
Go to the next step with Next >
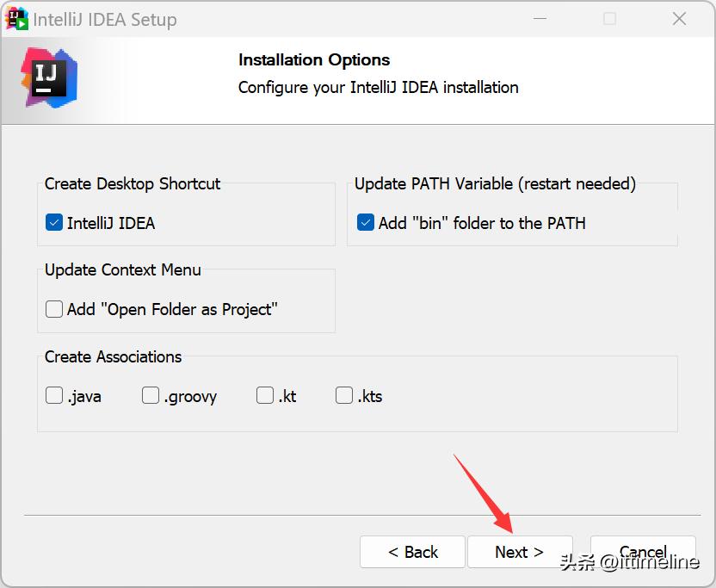pyautogui.click(x=520, y=552)
